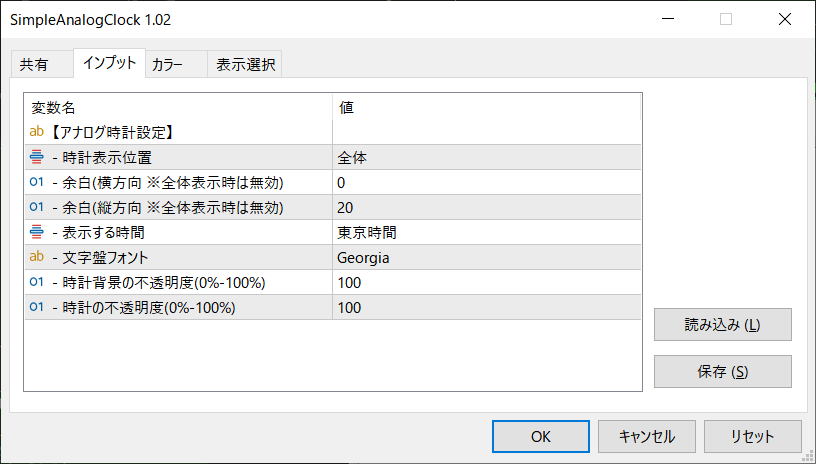The height and width of the screenshot is (464, 816).
Task: Click the ab icon beside アナログ時計設定
Action: (37, 132)
